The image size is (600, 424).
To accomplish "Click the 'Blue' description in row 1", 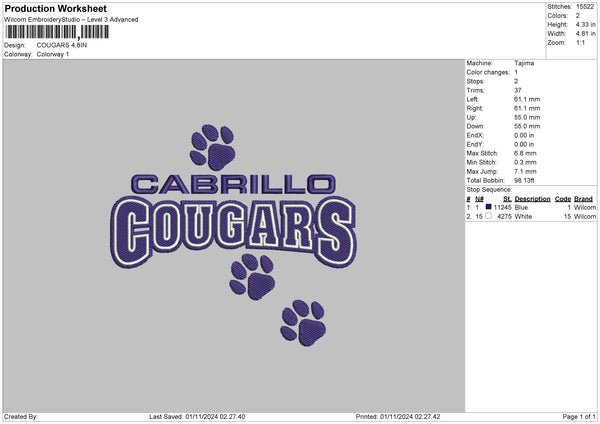I will point(521,207).
